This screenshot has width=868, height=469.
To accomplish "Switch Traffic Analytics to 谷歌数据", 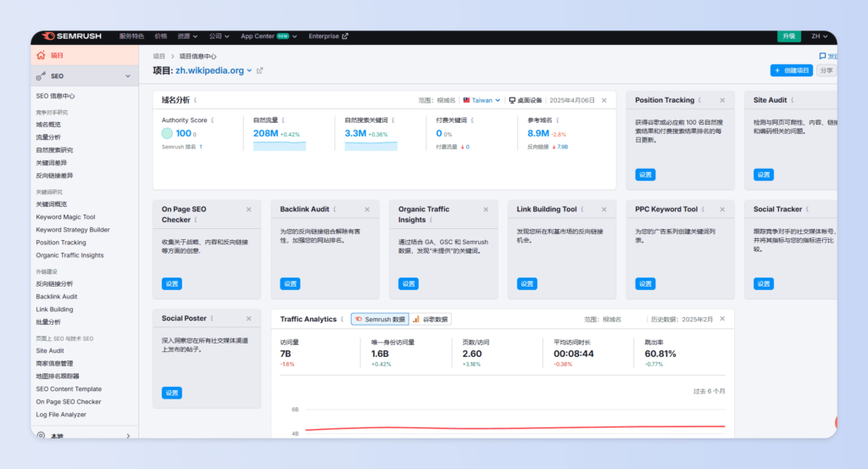I will coord(431,319).
